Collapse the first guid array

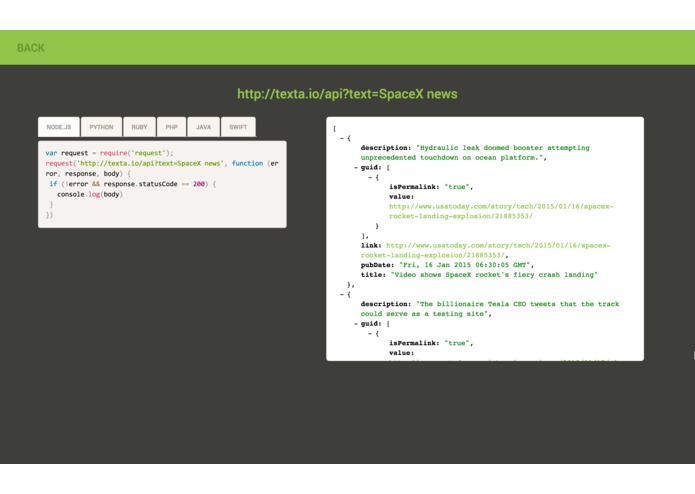pos(356,167)
